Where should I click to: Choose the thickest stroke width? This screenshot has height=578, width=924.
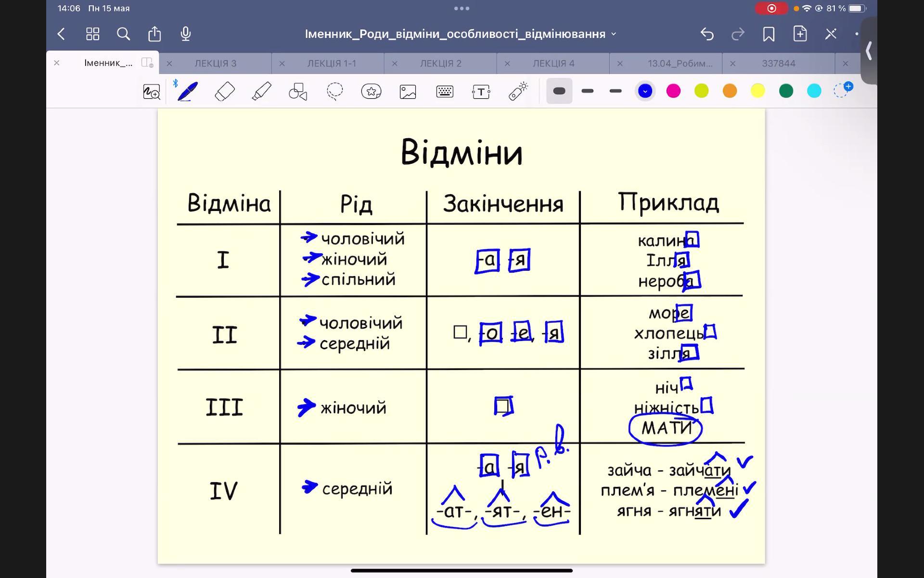point(559,91)
